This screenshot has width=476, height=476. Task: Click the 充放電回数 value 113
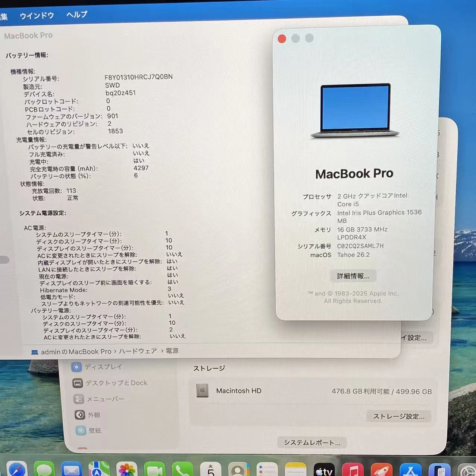[71, 191]
